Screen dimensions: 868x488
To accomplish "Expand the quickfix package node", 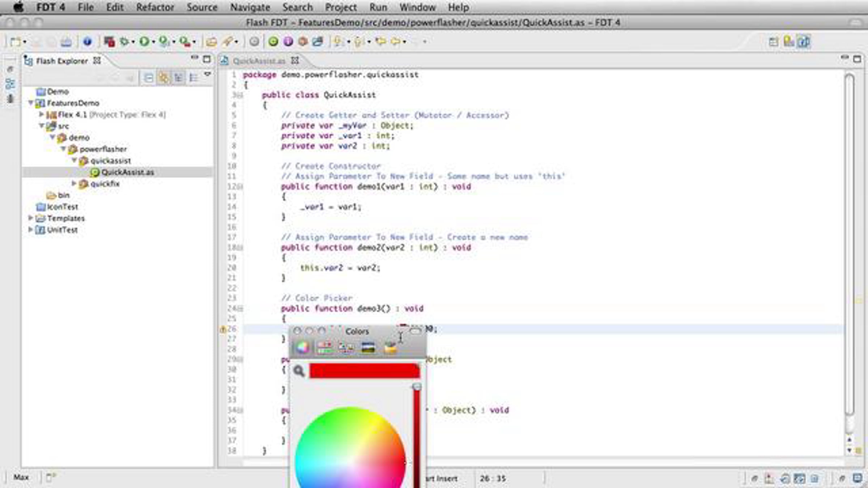I will pos(74,184).
